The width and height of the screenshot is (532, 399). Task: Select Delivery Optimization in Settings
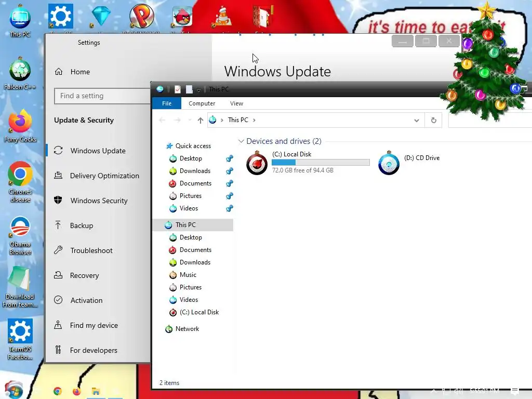tap(98, 176)
